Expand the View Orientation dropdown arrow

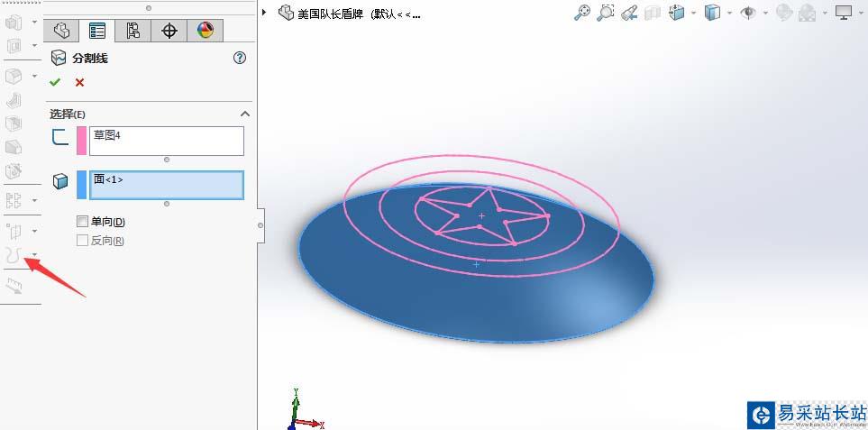click(x=692, y=13)
